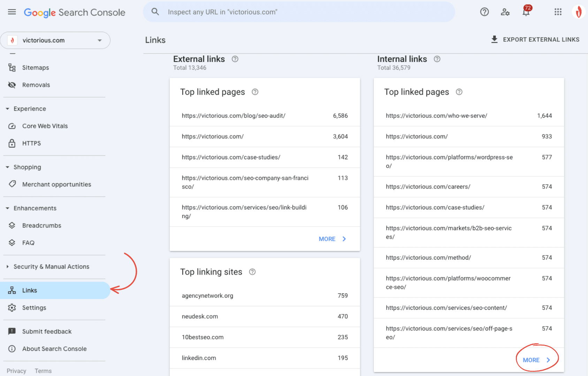Screen dimensions: 588x376
Task: Click the Removals eye-slash icon
Action: [12, 85]
